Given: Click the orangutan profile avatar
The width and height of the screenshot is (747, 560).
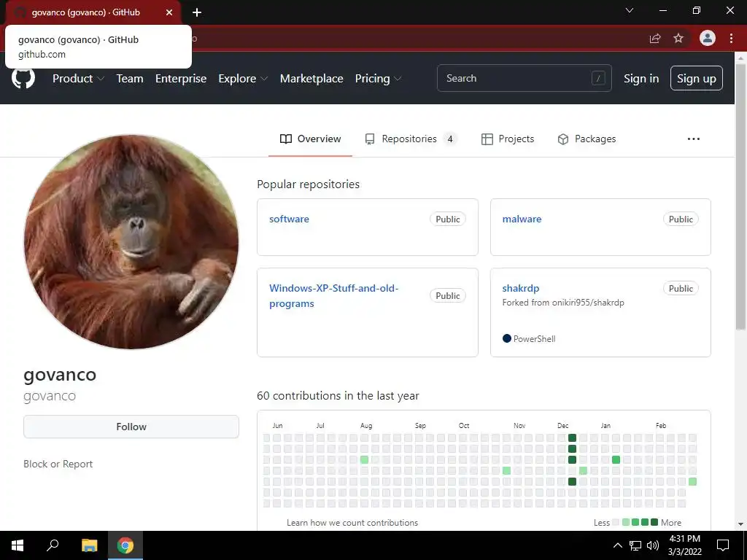Looking at the screenshot, I should (x=131, y=242).
